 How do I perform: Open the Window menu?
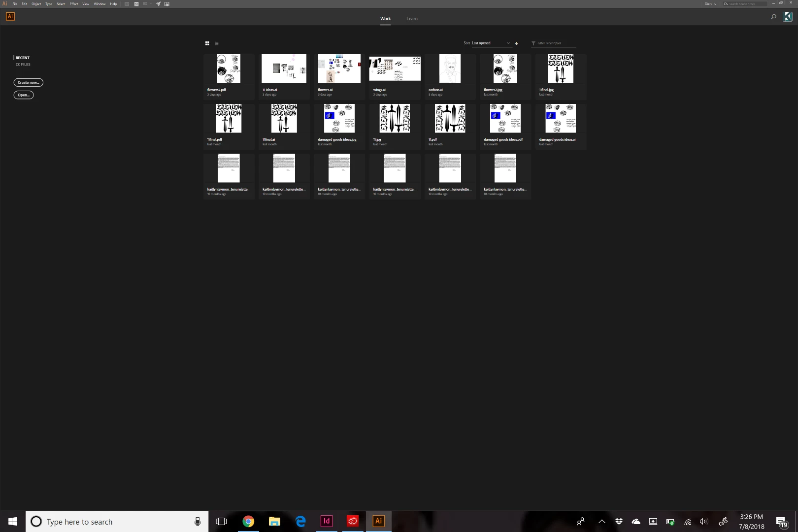pyautogui.click(x=100, y=4)
